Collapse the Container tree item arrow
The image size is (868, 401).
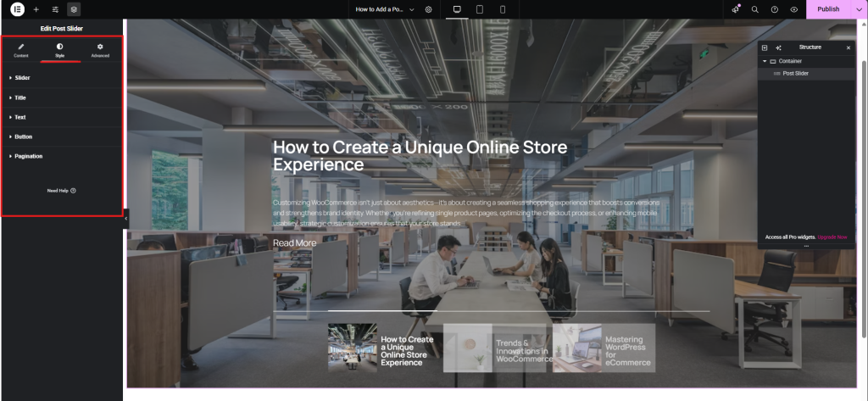pyautogui.click(x=764, y=61)
